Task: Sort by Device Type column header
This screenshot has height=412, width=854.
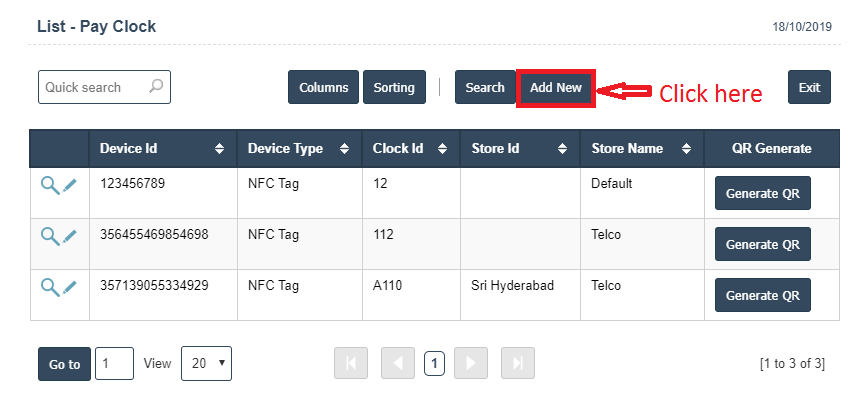Action: pyautogui.click(x=299, y=149)
